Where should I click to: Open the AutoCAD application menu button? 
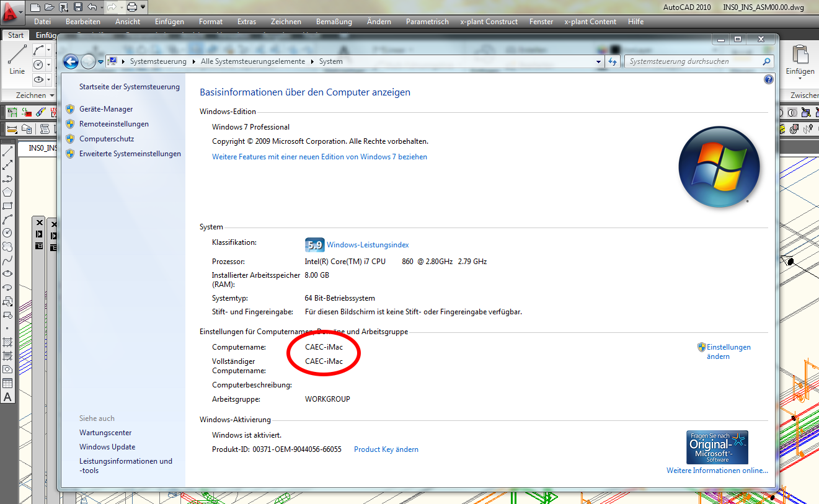point(11,11)
